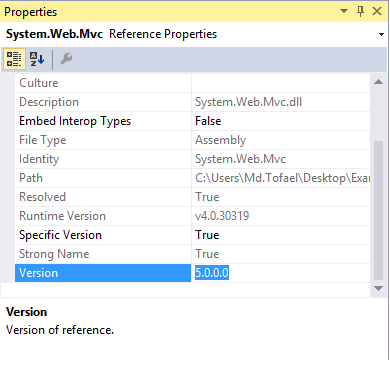Click the Runtime Version value v4.0.30319
This screenshot has width=390, height=366.
222,216
